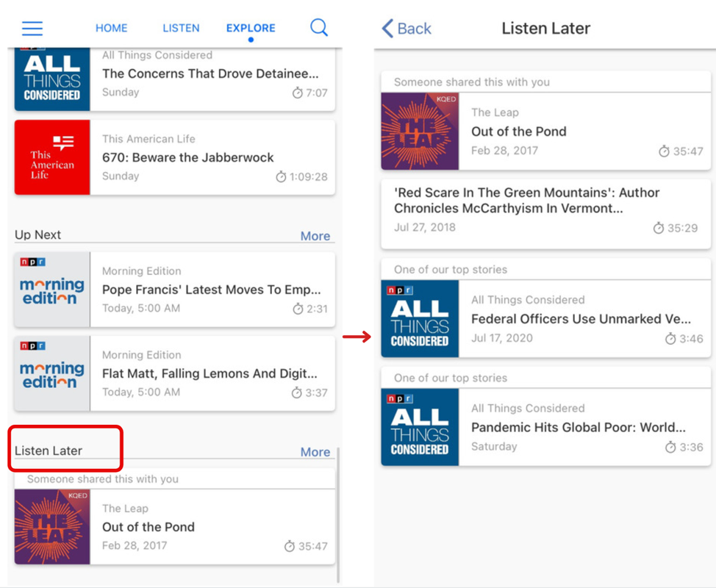This screenshot has height=588, width=716.
Task: Play "Pope Francis' Latest Moves To Emp..." story
Action: pyautogui.click(x=212, y=290)
